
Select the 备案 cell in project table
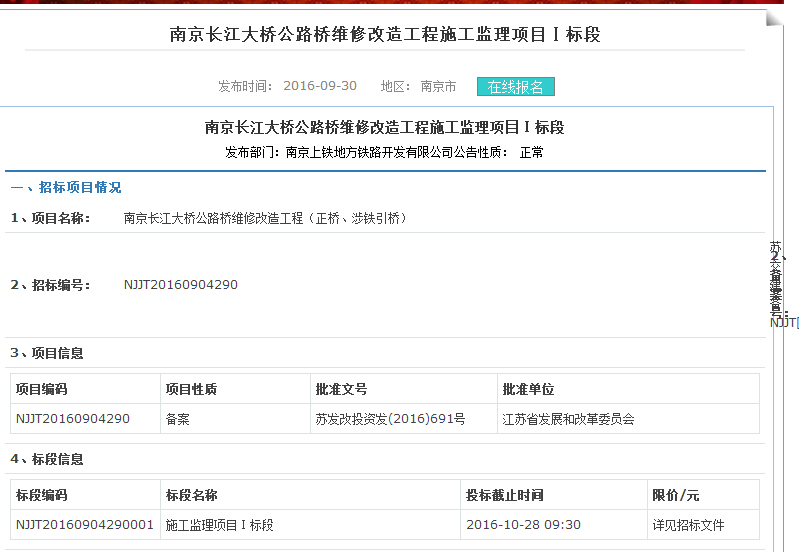pyautogui.click(x=177, y=419)
